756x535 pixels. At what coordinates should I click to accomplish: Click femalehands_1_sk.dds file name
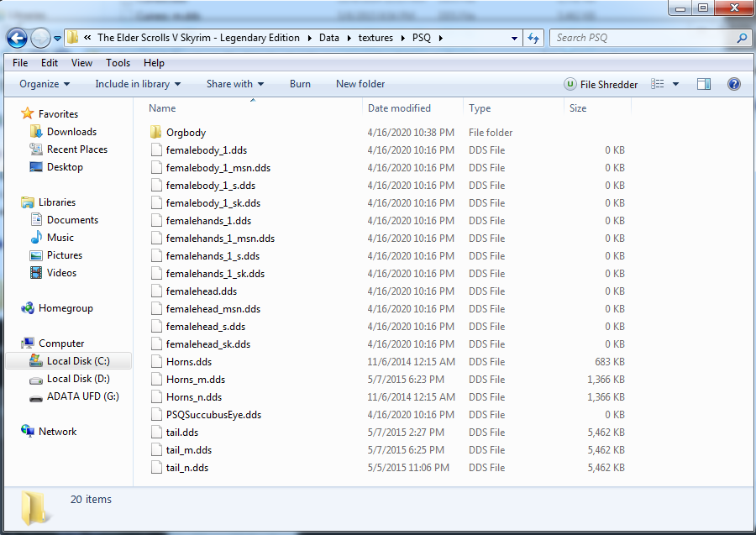point(216,273)
